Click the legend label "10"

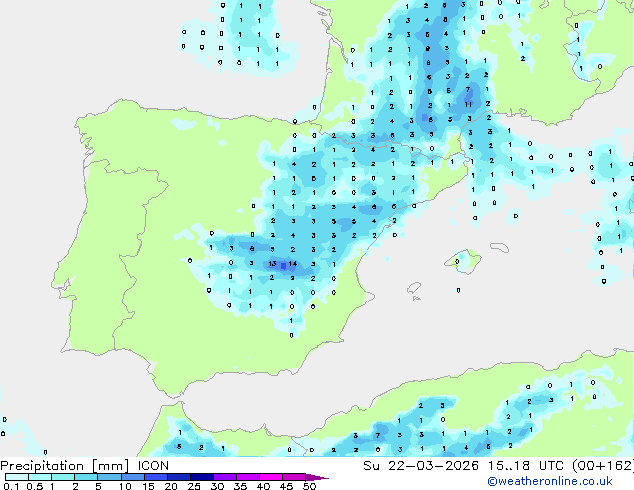125,486
